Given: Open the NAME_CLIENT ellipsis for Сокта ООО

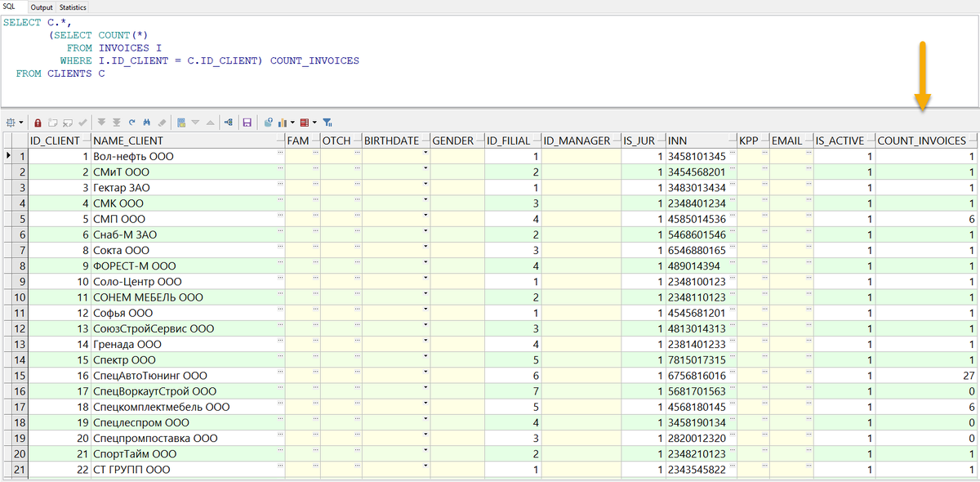Looking at the screenshot, I should pos(280,248).
